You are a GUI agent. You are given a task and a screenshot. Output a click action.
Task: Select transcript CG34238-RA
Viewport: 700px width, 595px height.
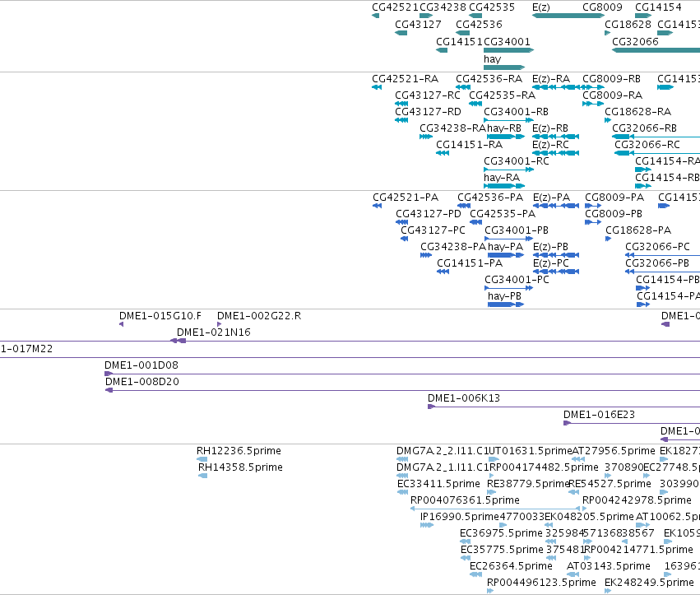click(452, 128)
